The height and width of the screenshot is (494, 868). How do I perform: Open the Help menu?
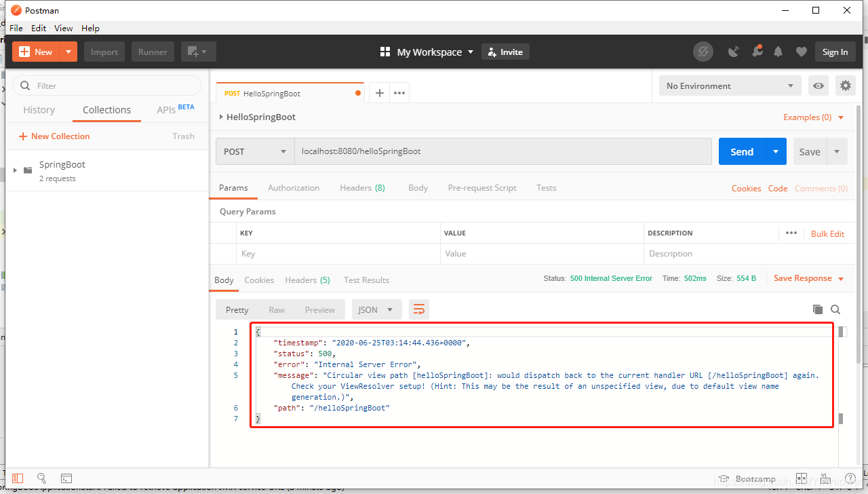[90, 28]
